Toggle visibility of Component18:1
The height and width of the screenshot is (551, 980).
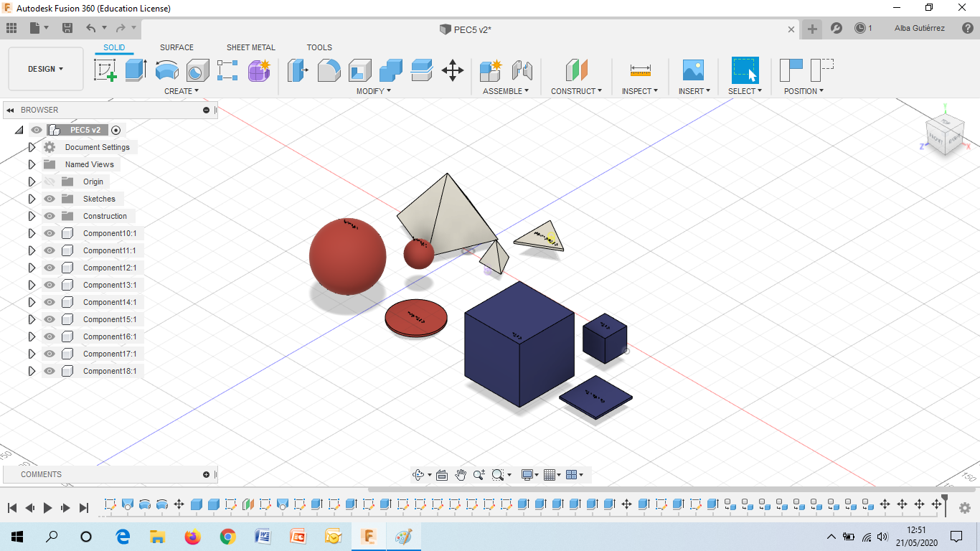point(50,371)
